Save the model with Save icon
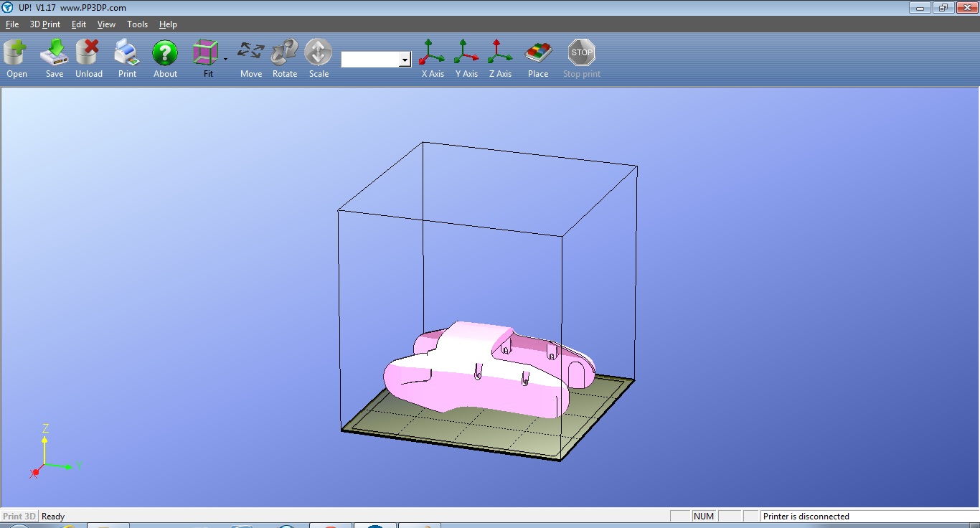 click(x=55, y=59)
